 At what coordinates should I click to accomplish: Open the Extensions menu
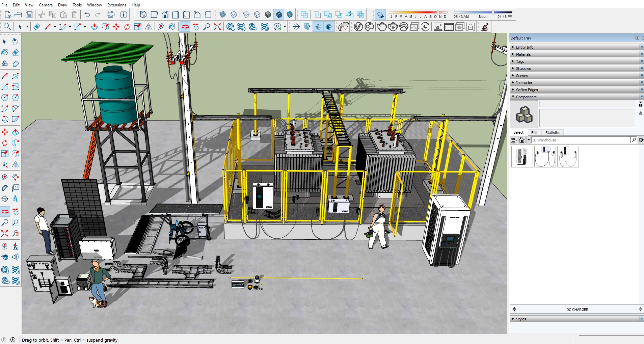[x=116, y=5]
